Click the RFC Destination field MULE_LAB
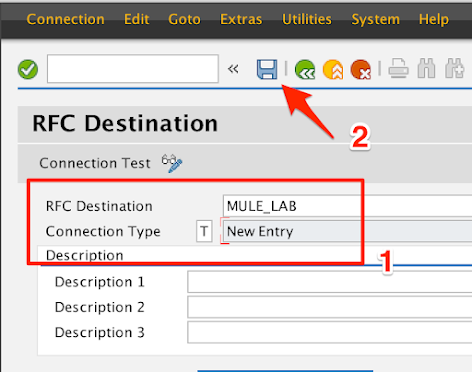This screenshot has width=472, height=372. point(347,206)
